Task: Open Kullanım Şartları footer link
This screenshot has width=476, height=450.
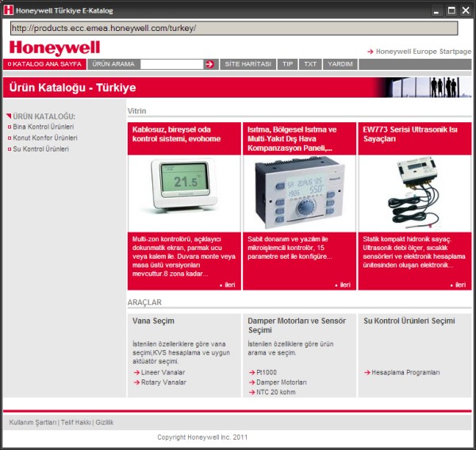Action: pyautogui.click(x=33, y=422)
